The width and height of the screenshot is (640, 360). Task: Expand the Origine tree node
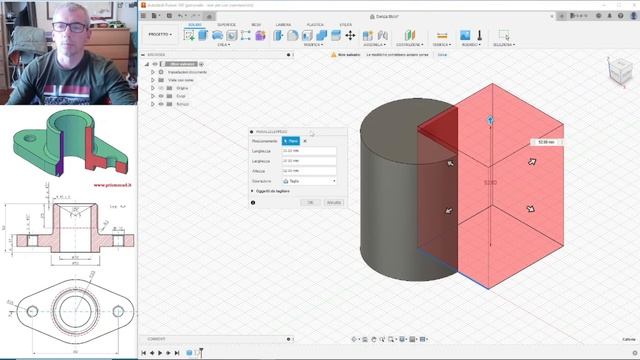point(153,88)
